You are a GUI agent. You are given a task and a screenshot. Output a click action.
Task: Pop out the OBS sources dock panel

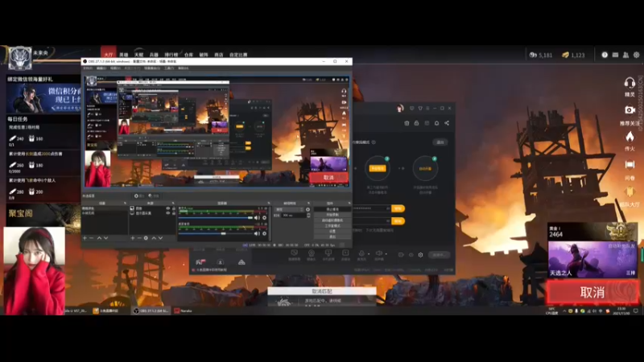click(x=173, y=204)
